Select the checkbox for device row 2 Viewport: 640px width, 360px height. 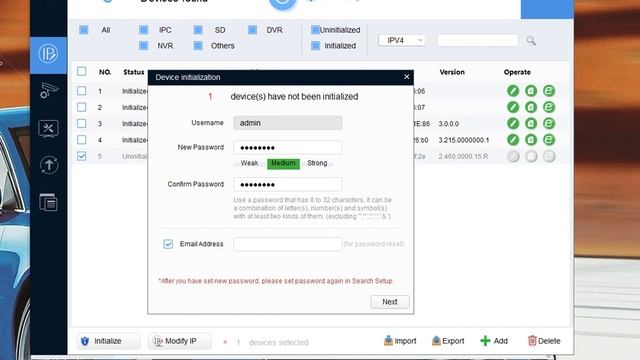[x=82, y=107]
